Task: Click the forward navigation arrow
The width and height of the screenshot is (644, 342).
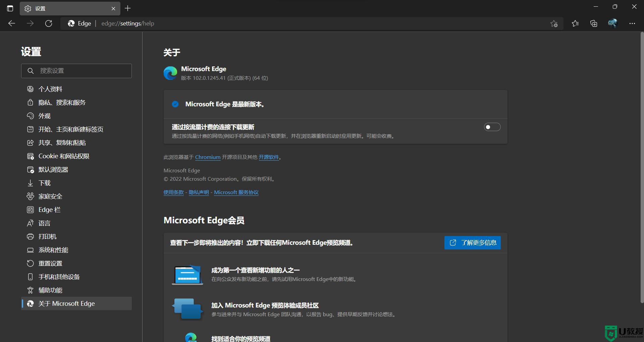Action: (30, 23)
